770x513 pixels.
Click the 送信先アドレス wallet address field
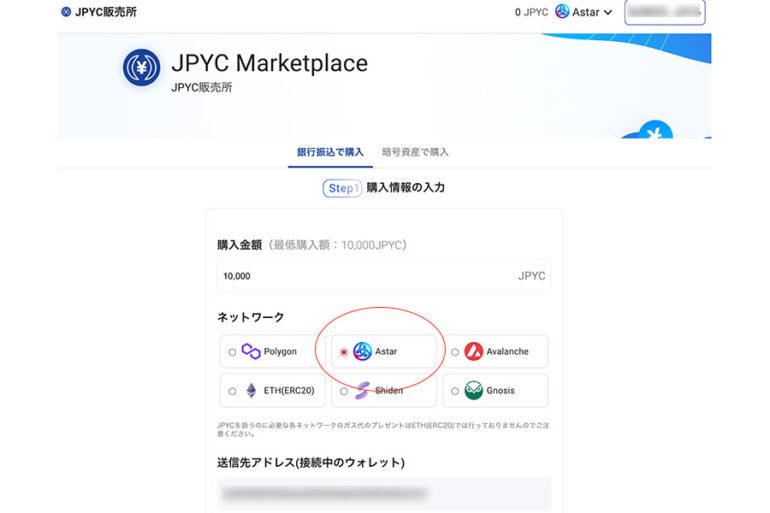[x=384, y=493]
